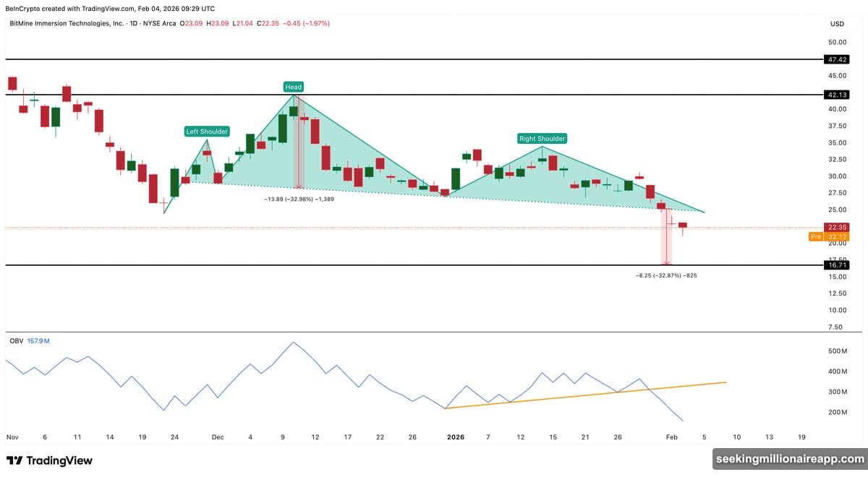
Task: Toggle the Left Shoulder marker
Action: [206, 132]
